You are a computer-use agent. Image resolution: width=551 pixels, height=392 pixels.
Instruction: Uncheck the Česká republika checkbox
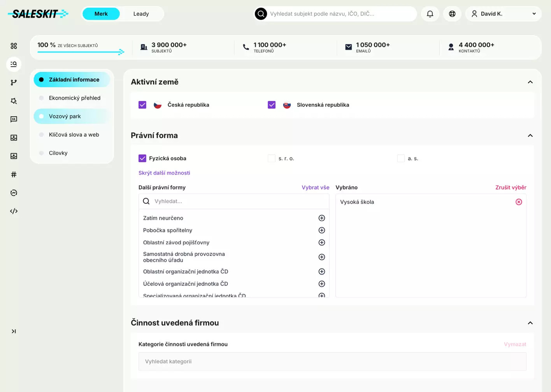142,105
